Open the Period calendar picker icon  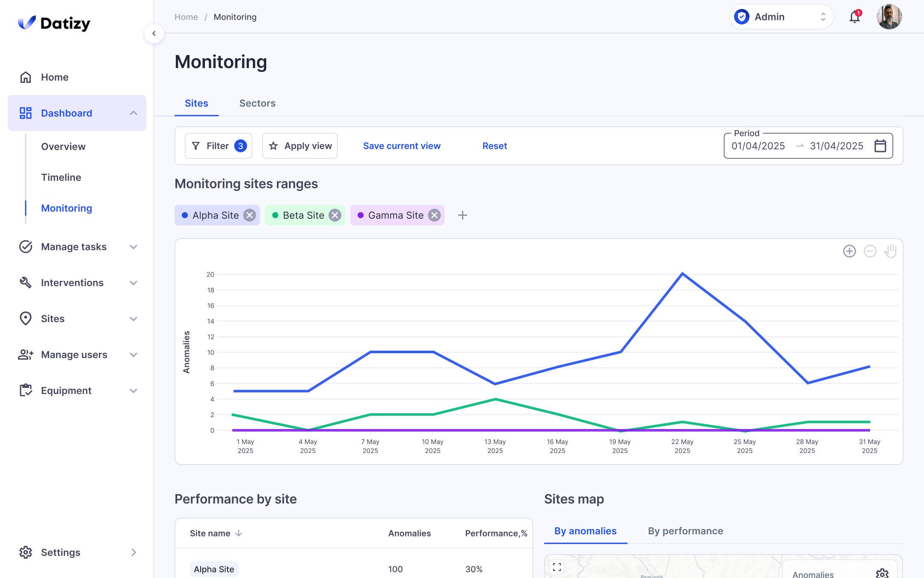click(x=880, y=146)
